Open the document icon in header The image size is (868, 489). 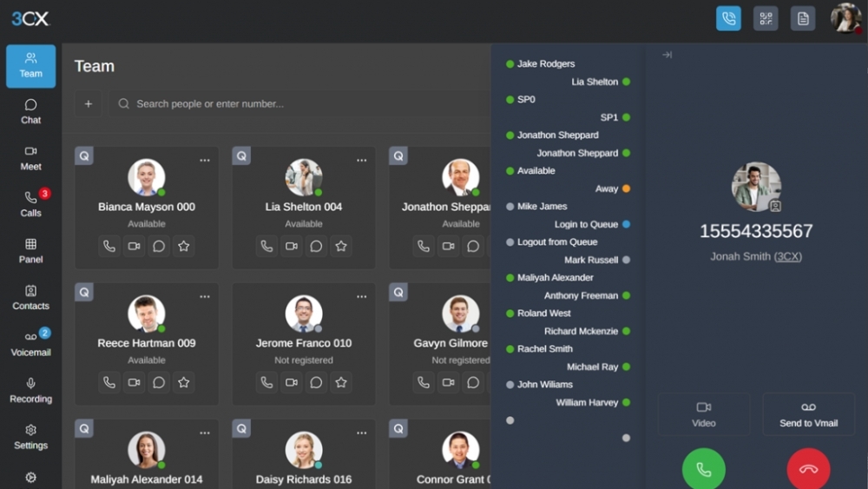pos(803,19)
